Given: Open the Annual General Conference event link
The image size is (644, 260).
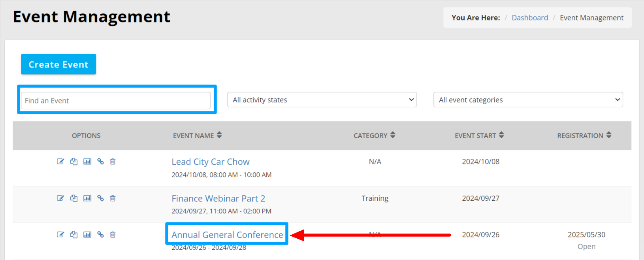Looking at the screenshot, I should click(x=227, y=235).
